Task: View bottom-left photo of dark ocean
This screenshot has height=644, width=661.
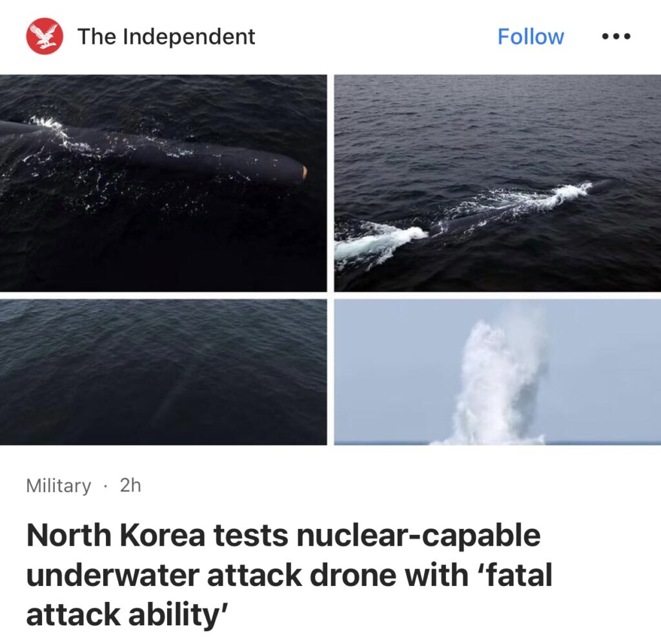Action: point(163,372)
